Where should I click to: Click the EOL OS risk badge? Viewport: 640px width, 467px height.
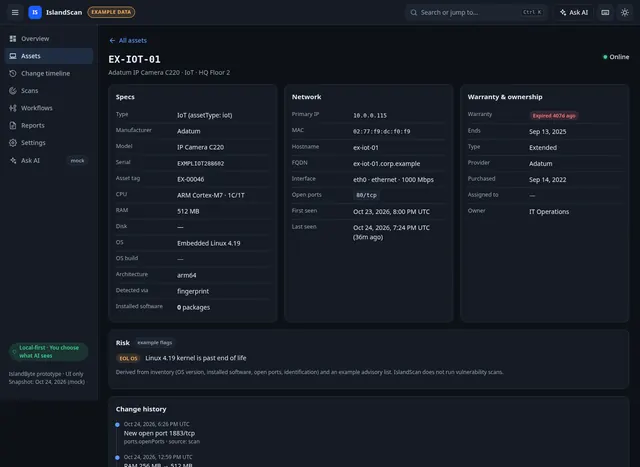point(128,358)
